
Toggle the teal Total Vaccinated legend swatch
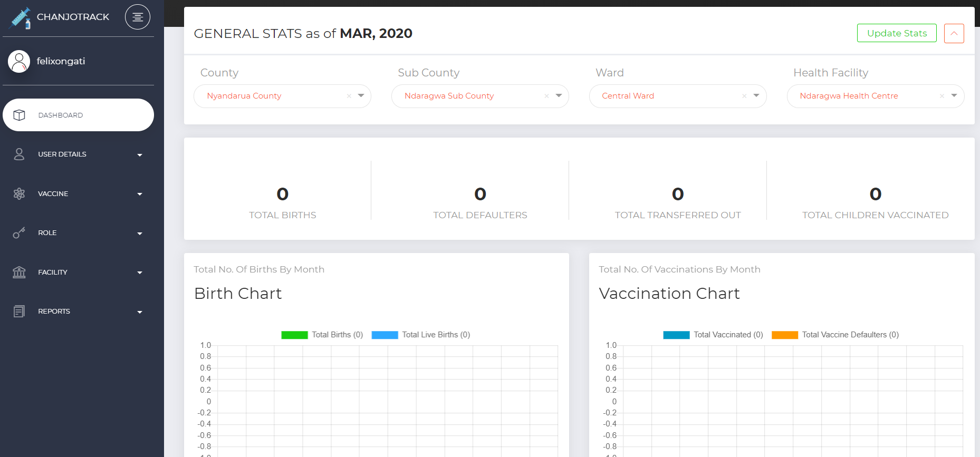[676, 335]
